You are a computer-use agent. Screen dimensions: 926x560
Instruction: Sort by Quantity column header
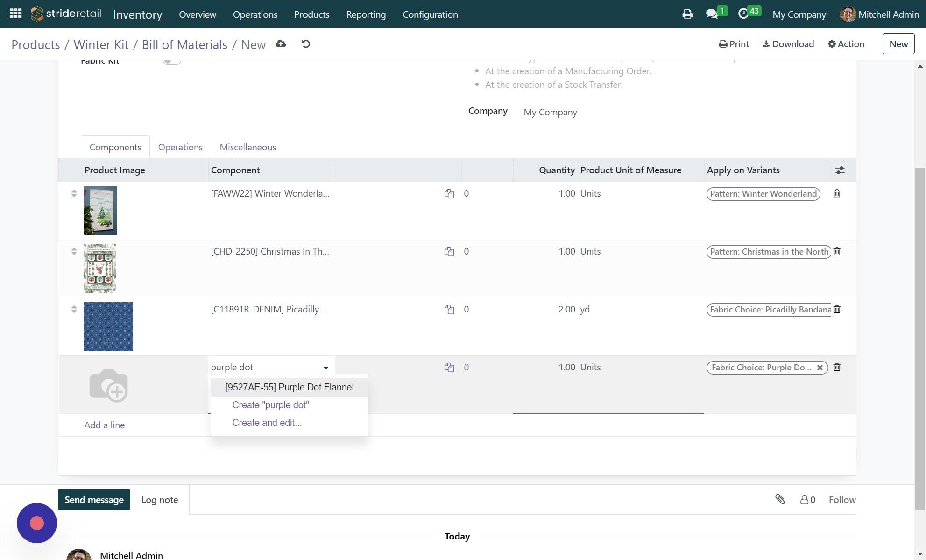point(557,170)
